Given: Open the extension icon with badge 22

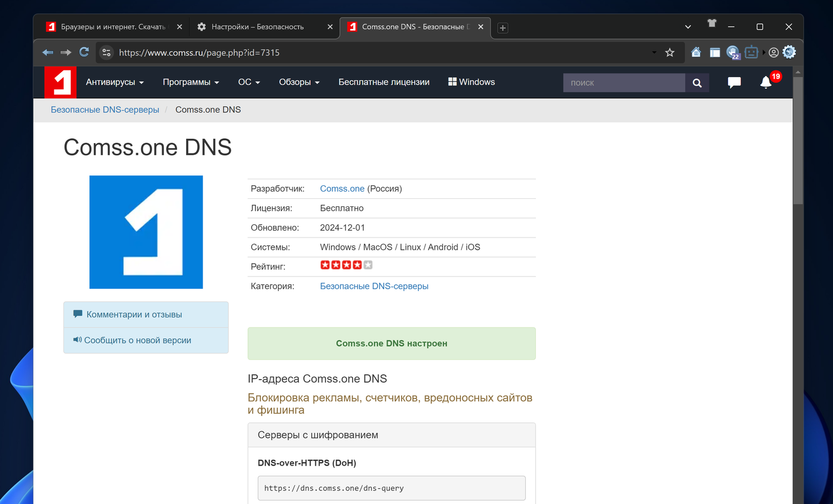Looking at the screenshot, I should (733, 53).
